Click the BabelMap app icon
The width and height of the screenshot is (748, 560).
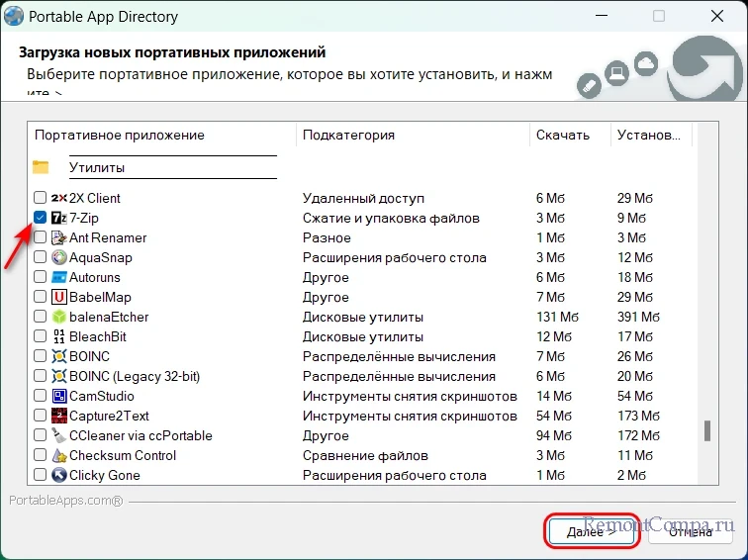(58, 297)
